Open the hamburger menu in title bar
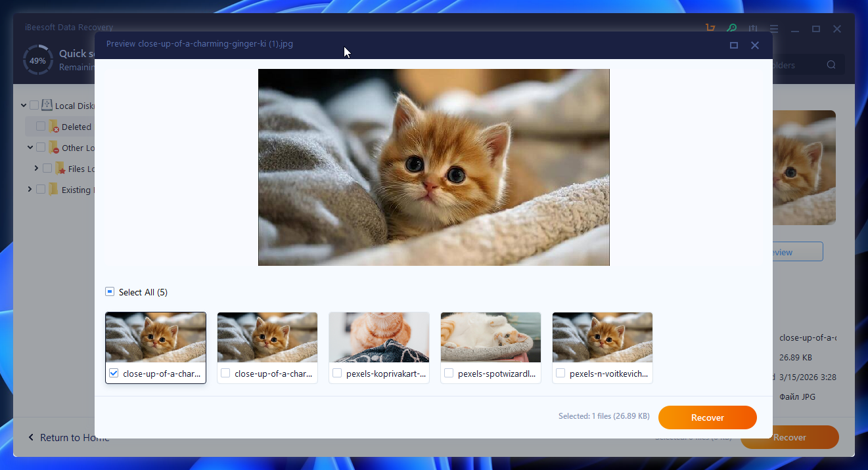This screenshot has width=868, height=470. tap(774, 29)
